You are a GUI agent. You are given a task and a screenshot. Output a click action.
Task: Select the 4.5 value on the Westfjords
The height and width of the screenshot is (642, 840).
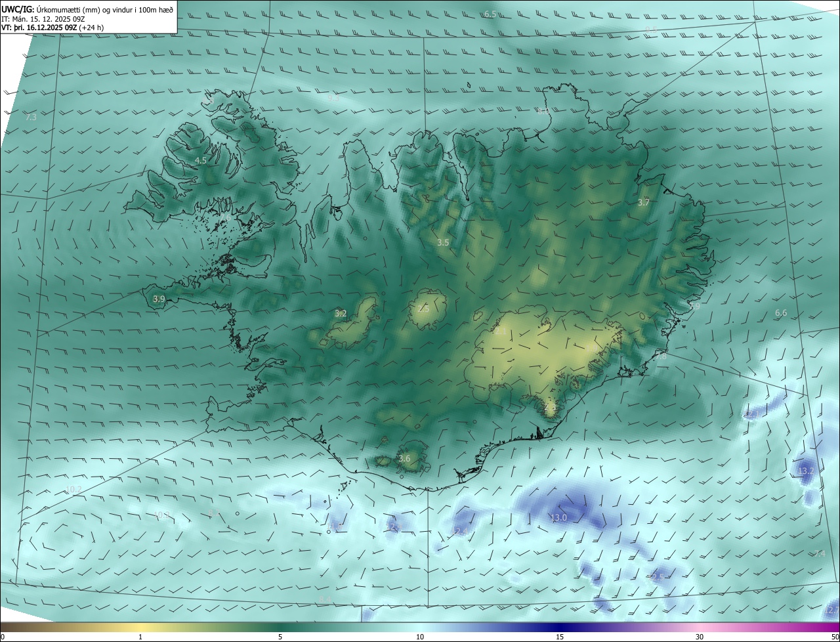[x=201, y=160]
